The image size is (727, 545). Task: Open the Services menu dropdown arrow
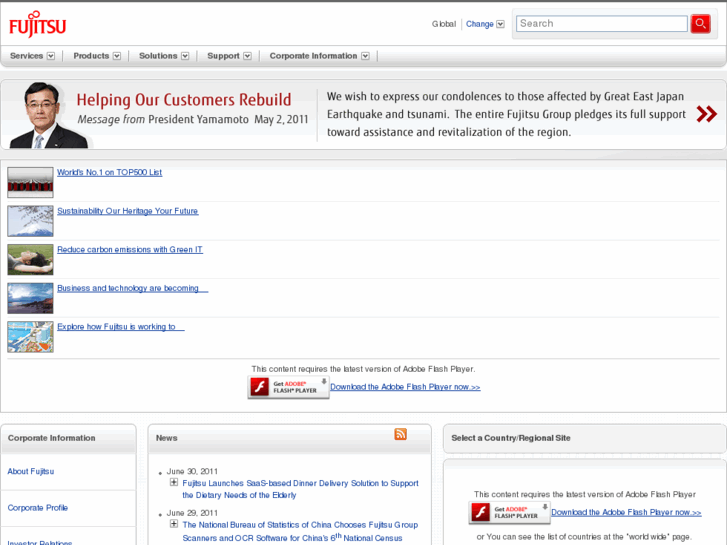[51, 56]
